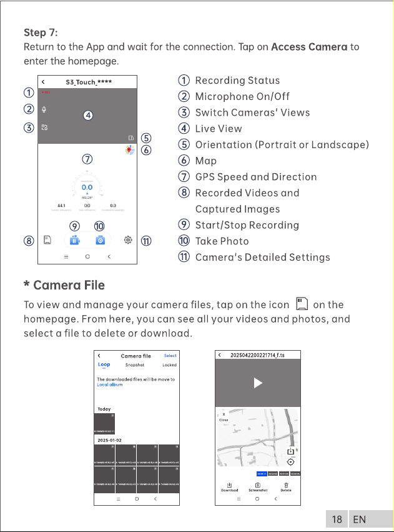Play the 2025042200221714_f.ts video
394x532 pixels.
coord(258,383)
